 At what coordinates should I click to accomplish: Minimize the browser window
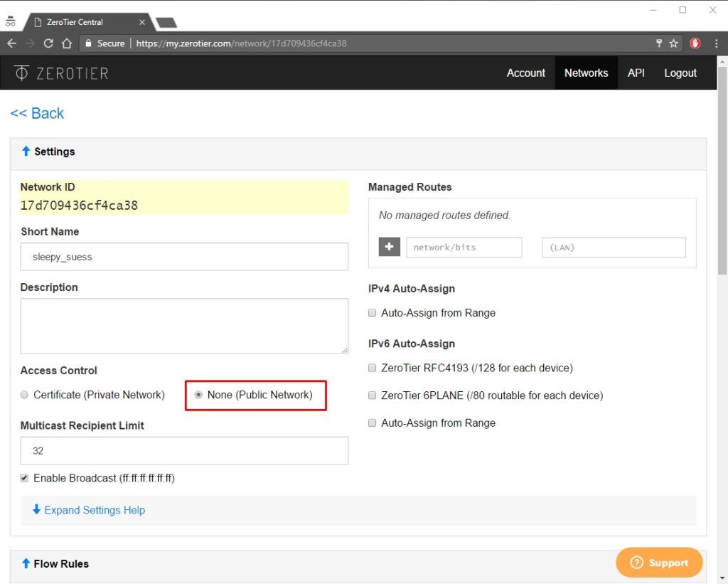653,10
